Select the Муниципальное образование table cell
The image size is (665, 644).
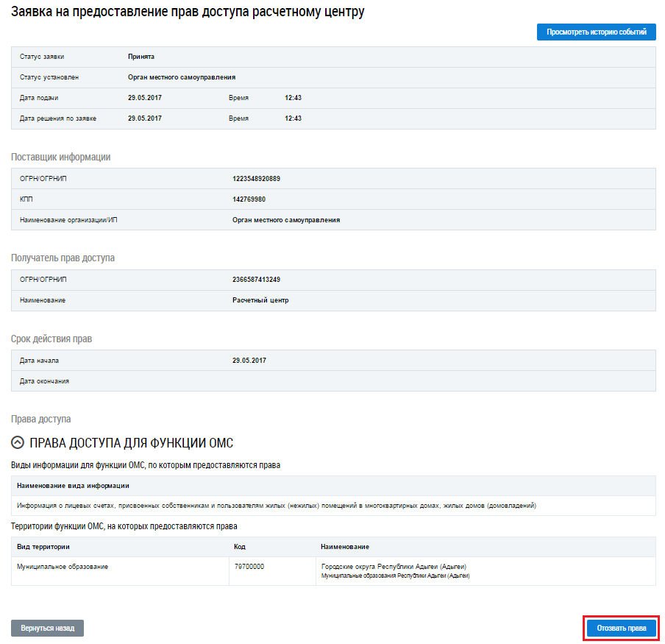[x=62, y=567]
